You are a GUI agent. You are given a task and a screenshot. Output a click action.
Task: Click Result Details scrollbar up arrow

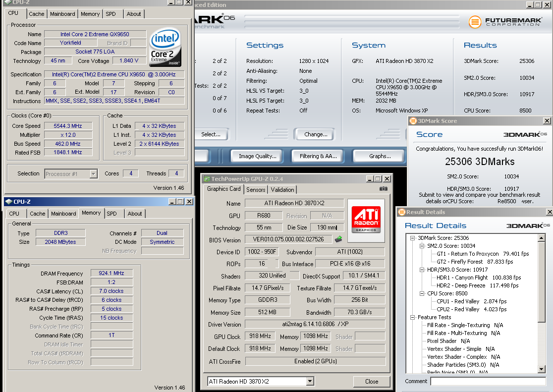[542, 238]
